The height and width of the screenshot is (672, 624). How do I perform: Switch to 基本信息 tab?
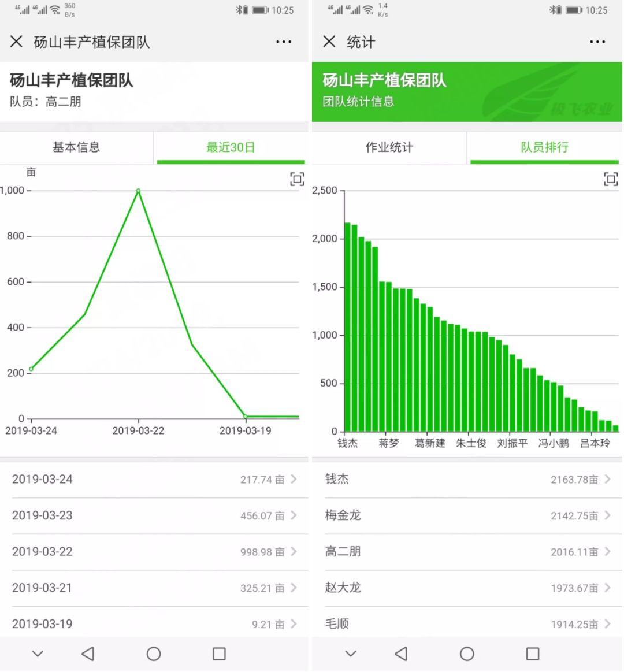click(x=76, y=147)
